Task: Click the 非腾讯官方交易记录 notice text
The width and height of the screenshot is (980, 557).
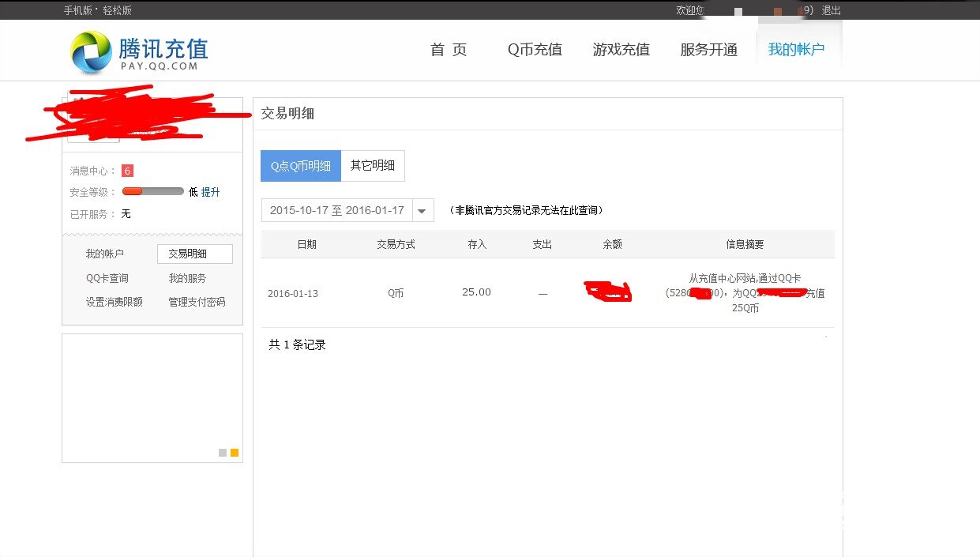Action: tap(527, 210)
